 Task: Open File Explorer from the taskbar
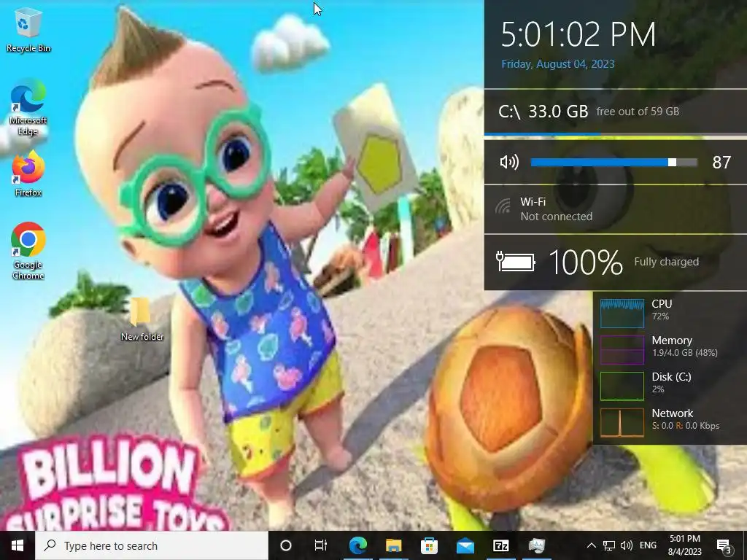(x=393, y=545)
